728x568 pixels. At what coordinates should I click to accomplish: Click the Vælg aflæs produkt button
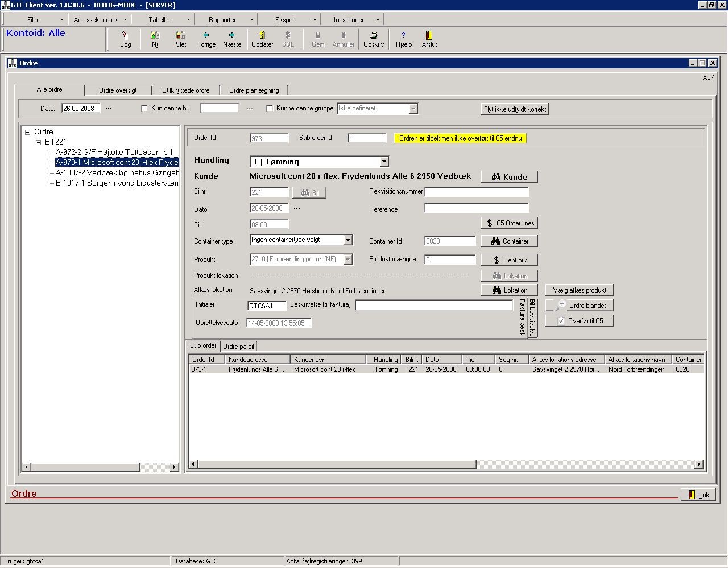(579, 290)
